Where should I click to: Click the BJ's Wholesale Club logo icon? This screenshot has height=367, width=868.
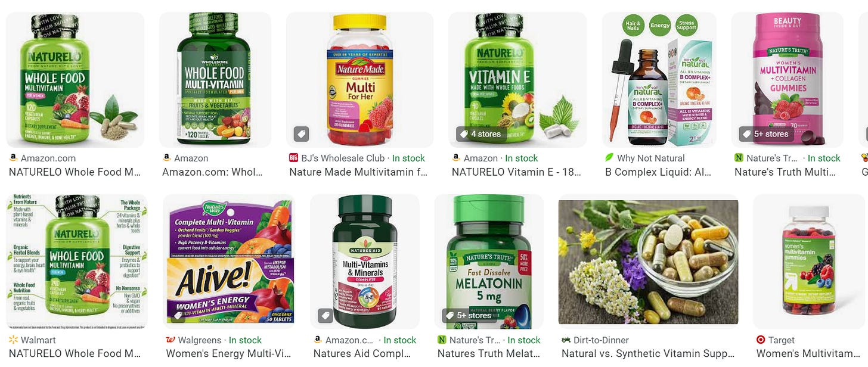point(293,158)
